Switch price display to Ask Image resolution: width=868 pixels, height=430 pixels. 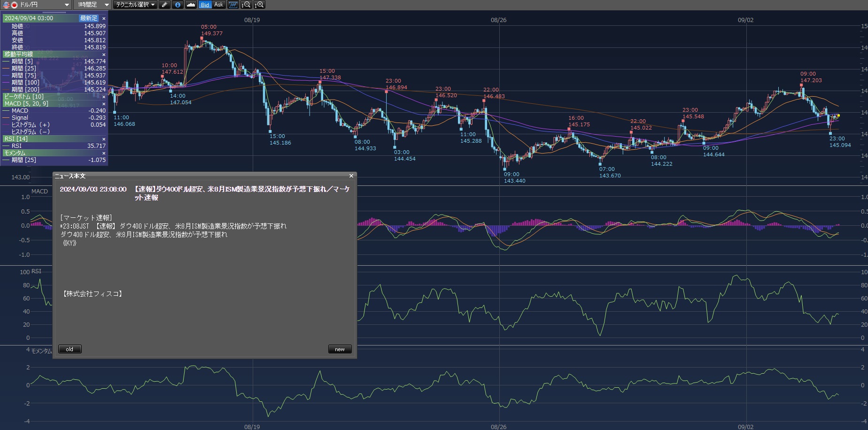218,5
